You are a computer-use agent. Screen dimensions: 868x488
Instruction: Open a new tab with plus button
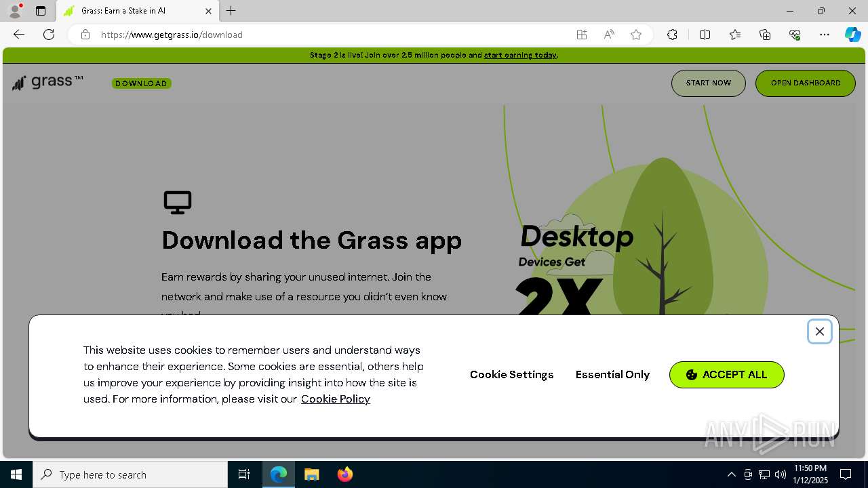click(x=231, y=11)
